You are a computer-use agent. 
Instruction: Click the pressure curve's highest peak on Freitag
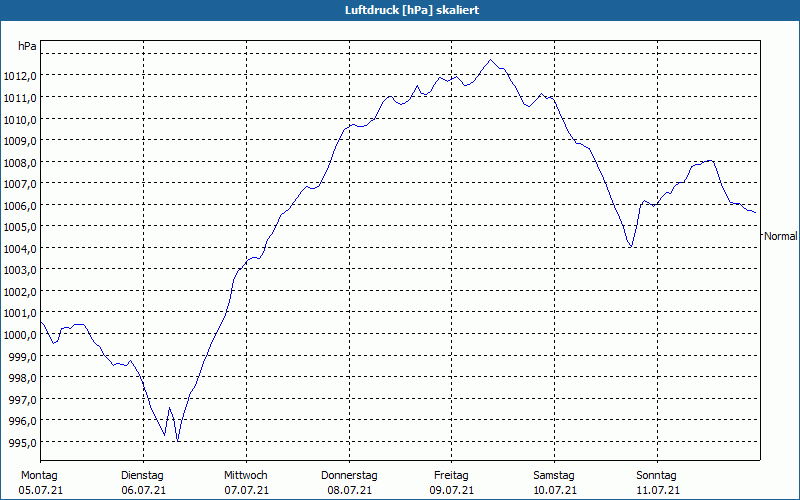click(491, 60)
